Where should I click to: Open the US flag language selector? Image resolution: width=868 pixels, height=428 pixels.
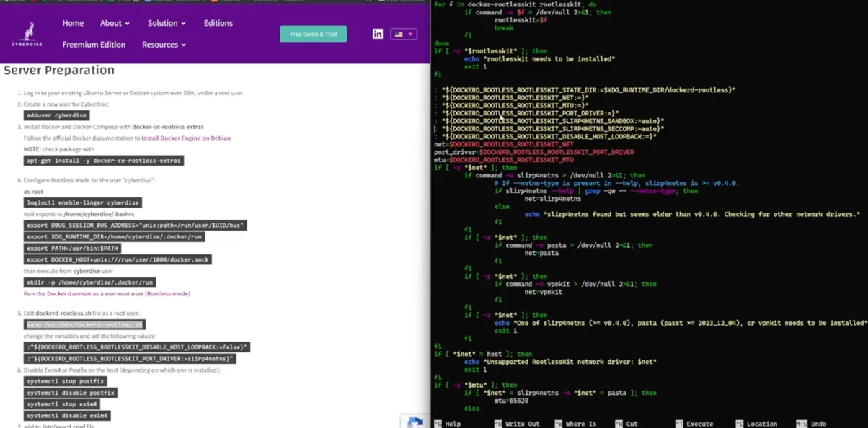(x=403, y=34)
